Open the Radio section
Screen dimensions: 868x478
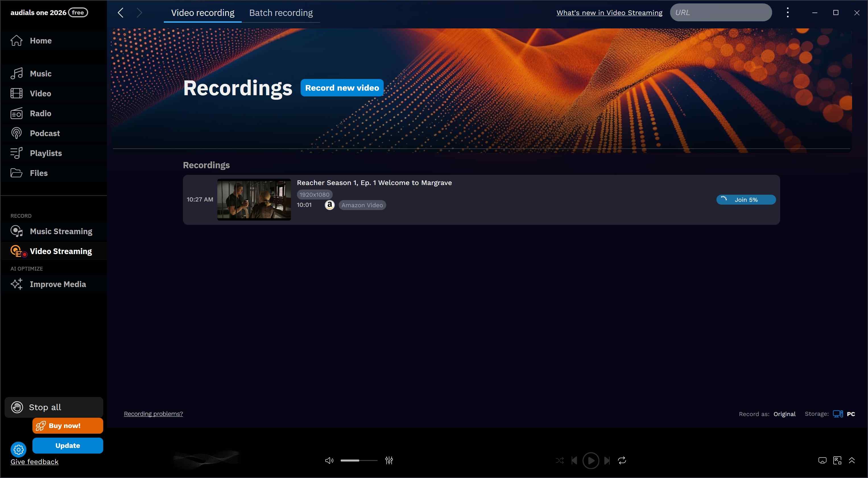pyautogui.click(x=40, y=113)
